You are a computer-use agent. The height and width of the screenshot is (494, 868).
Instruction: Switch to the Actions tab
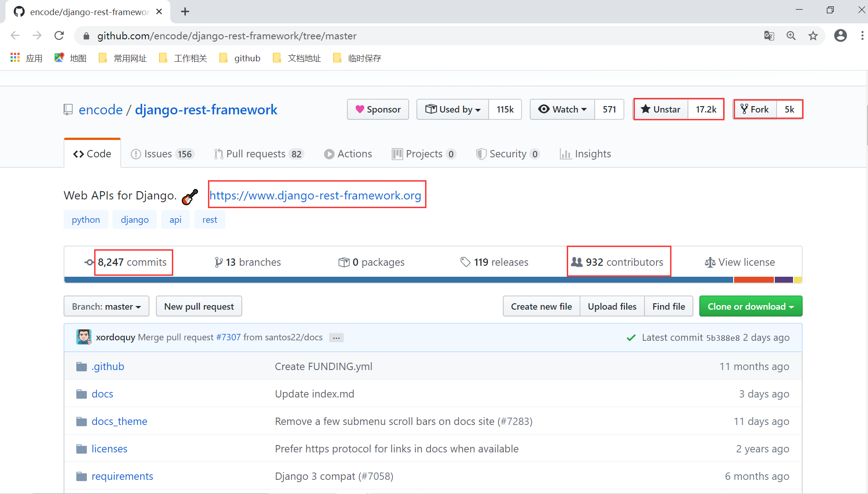pos(348,154)
